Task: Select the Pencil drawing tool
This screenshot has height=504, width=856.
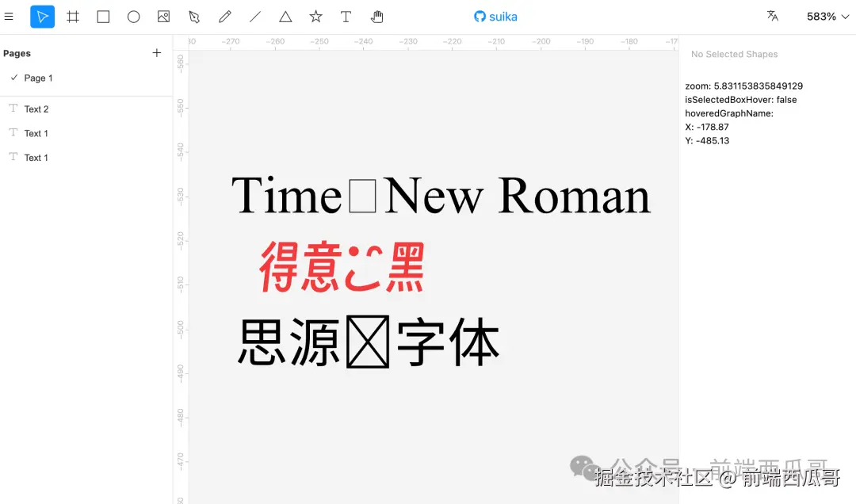Action: click(224, 17)
